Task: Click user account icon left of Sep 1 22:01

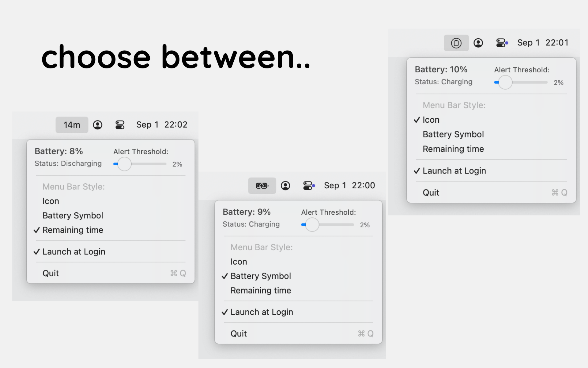Action: 478,43
